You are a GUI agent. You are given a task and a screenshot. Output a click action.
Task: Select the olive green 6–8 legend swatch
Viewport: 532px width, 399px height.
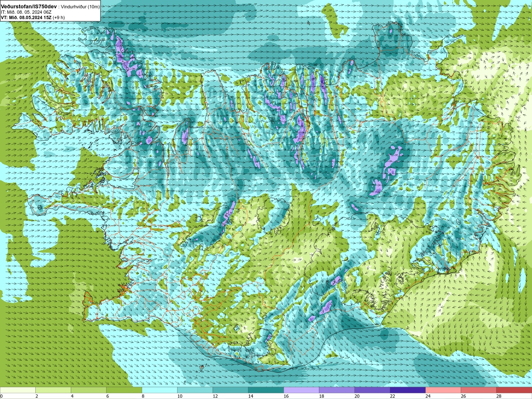pos(124,390)
